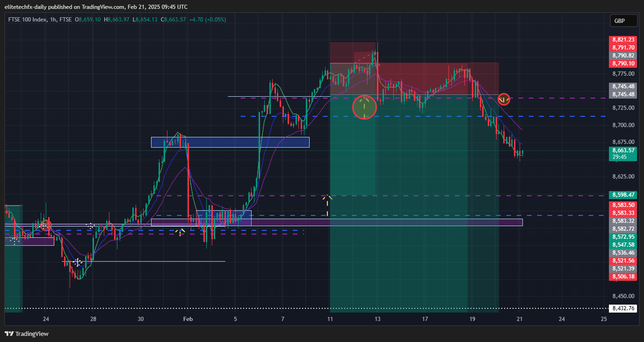Click the gray 8,521.39 price label
The height and width of the screenshot is (342, 644).
point(622,269)
